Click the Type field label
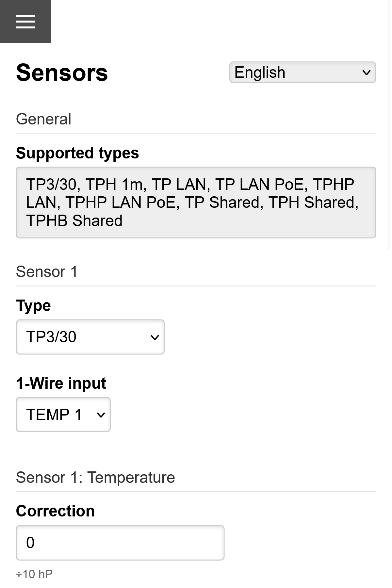The height and width of the screenshot is (588, 392). coord(33,305)
